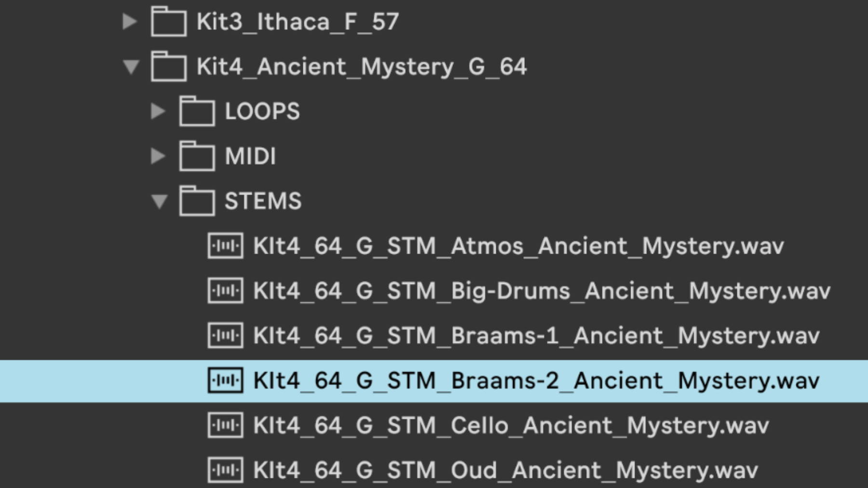Image resolution: width=868 pixels, height=488 pixels.
Task: Collapse the Kit4_Ancient_Mystery_G_64 folder arrow
Action: click(x=131, y=66)
